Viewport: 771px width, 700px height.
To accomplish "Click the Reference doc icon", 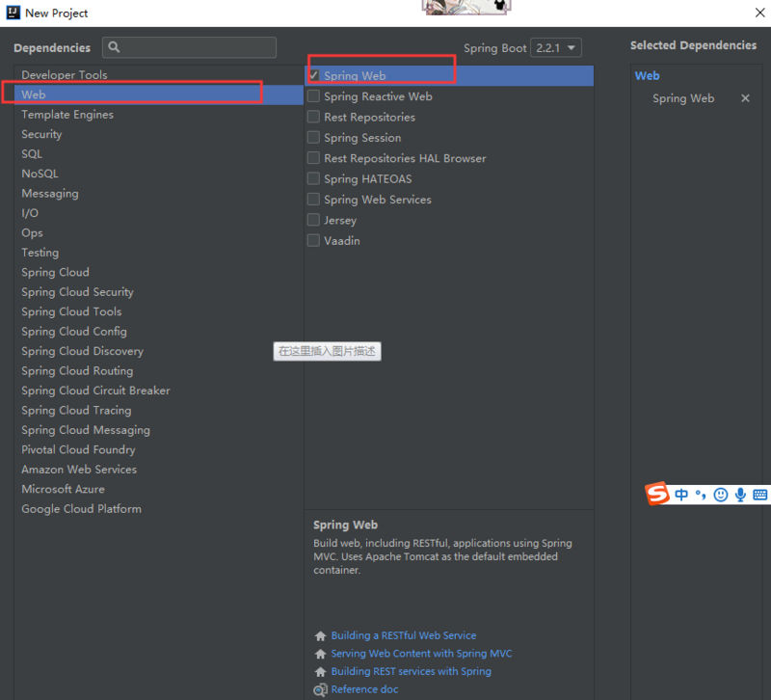I will [x=321, y=689].
